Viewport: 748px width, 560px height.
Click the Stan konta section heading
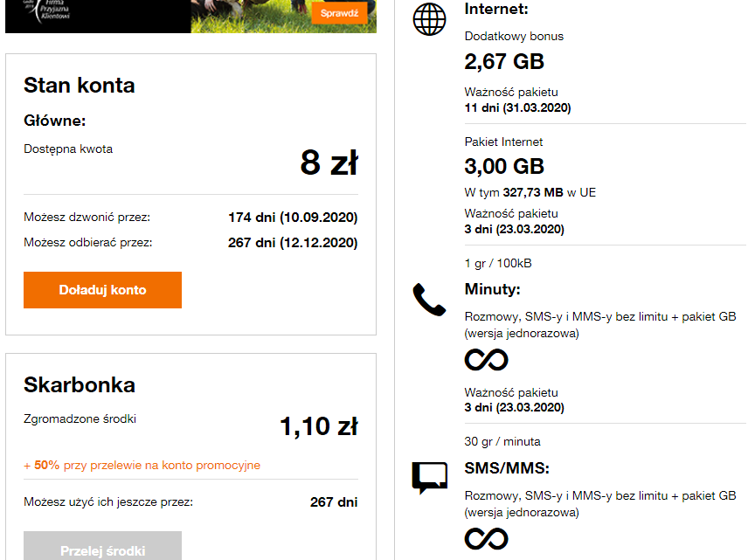79,86
